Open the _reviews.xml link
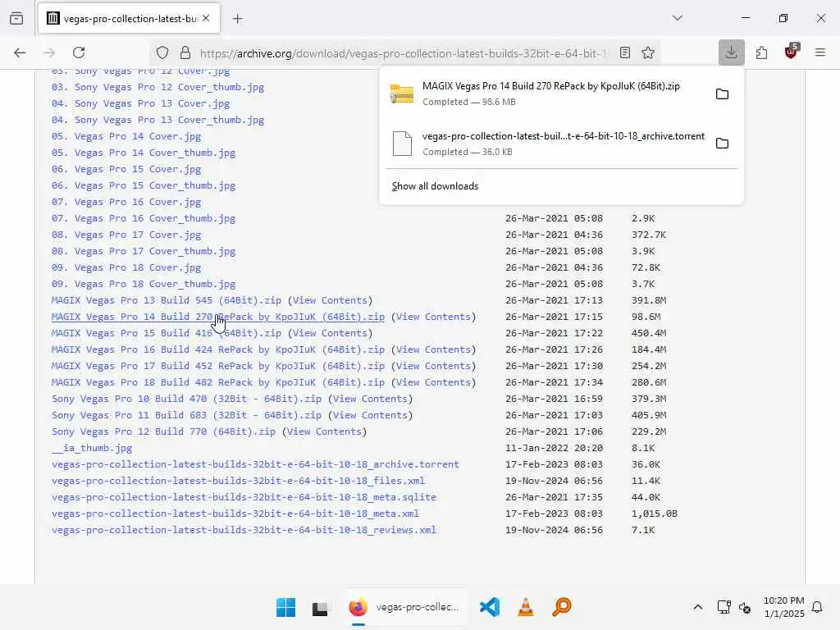The image size is (840, 630). click(x=244, y=530)
